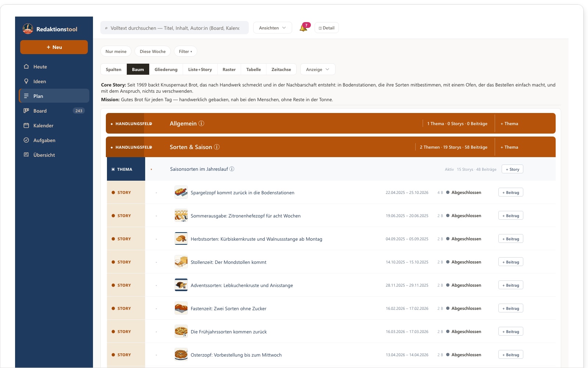Click the Redaktionstool logo icon

point(28,29)
